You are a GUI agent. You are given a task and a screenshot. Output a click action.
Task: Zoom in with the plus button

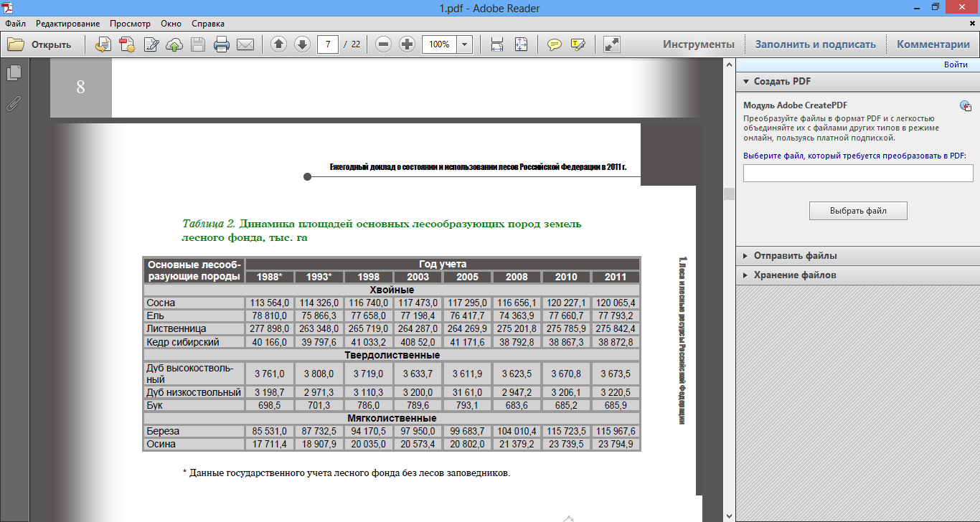407,44
